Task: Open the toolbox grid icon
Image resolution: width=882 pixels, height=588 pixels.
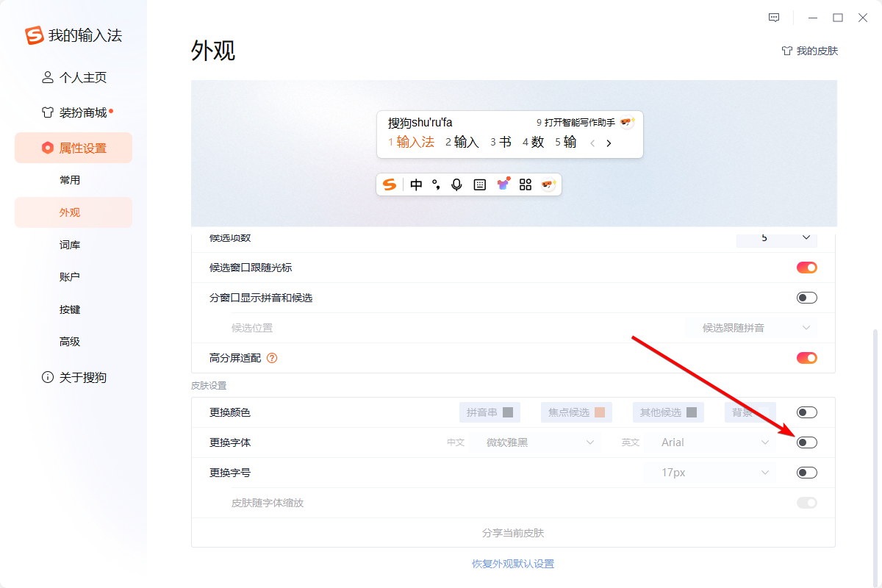Action: tap(525, 184)
